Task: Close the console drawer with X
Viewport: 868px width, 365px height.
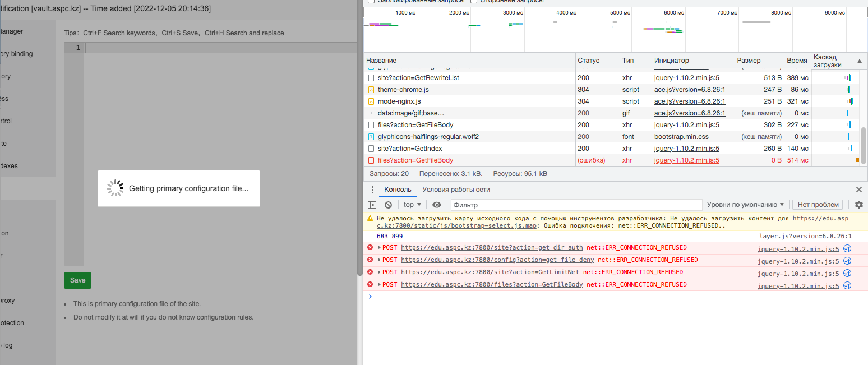Action: 859,190
